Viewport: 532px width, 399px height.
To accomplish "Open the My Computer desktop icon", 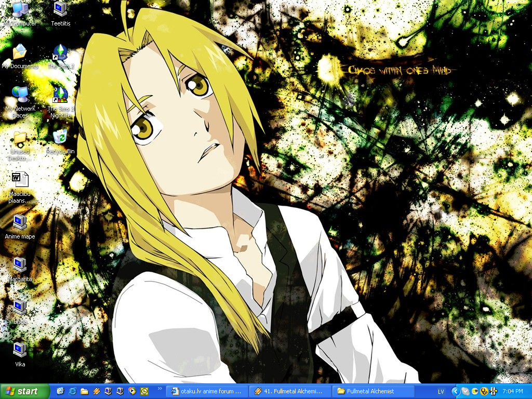I will (x=20, y=14).
